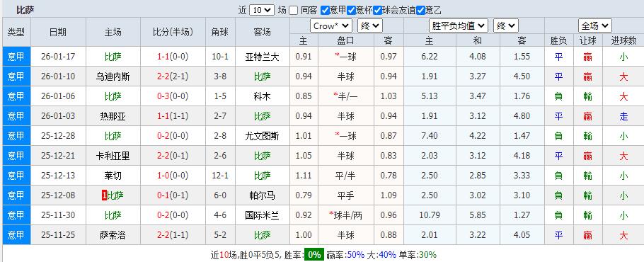Viewport: 644px width, 262px height.
Task: Click the 10.79 home odds value
Action: 430,215
